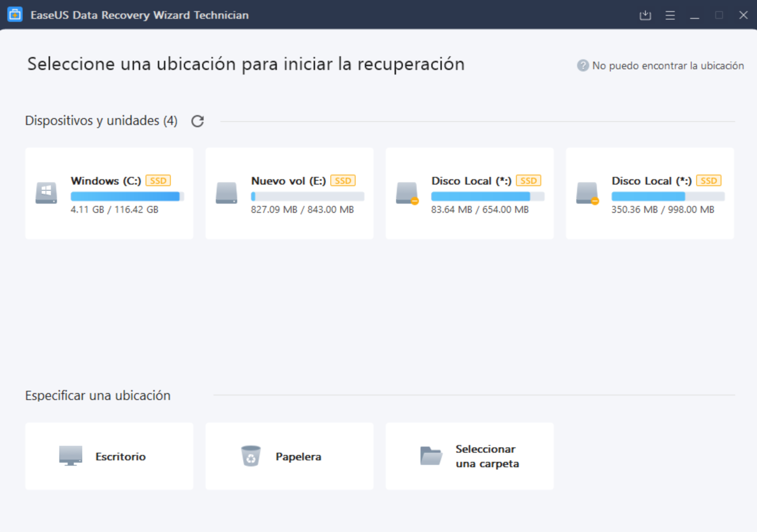
Task: Click the folder icon for Seleccionar una carpeta
Action: (431, 456)
